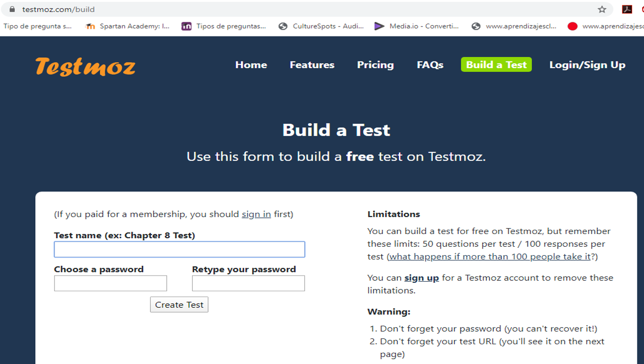Image resolution: width=644 pixels, height=364 pixels.
Task: Open the Media.io - Converti bookmark
Action: pos(418,26)
